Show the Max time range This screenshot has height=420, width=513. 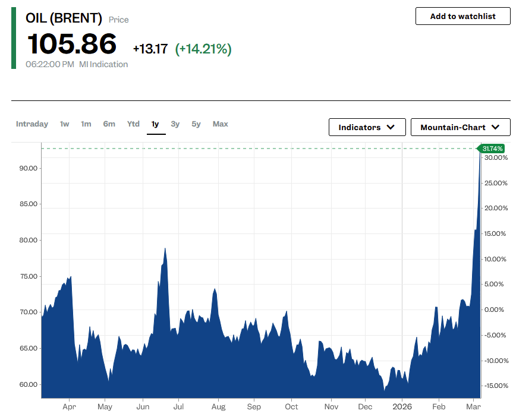pos(221,124)
